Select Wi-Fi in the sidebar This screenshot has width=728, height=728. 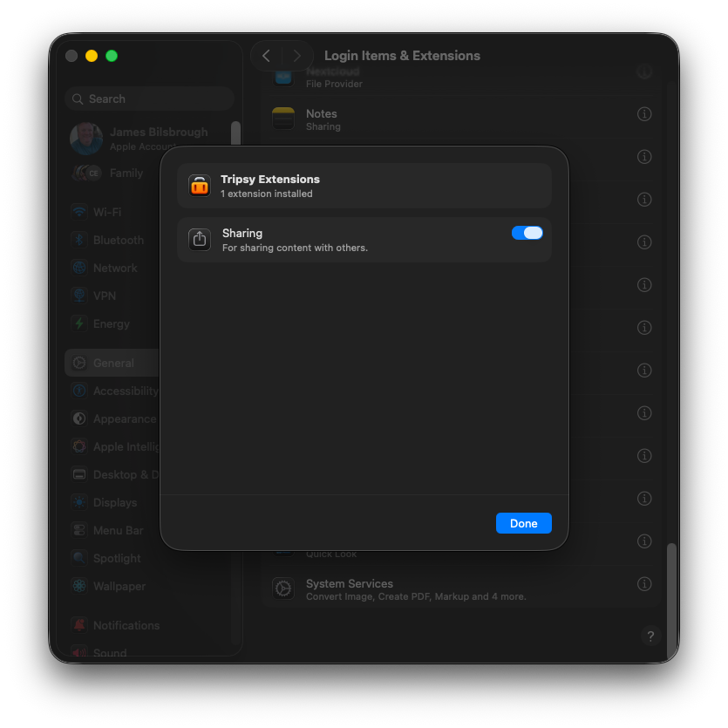pos(106,212)
